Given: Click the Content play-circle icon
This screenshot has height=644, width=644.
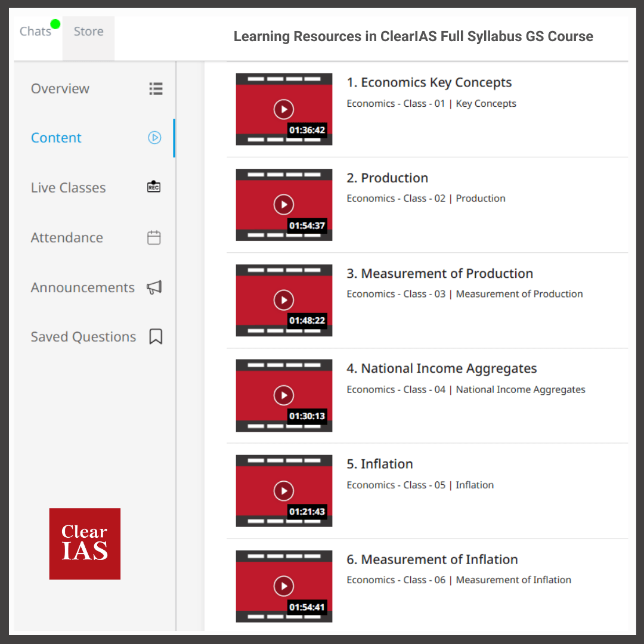Looking at the screenshot, I should click(154, 138).
